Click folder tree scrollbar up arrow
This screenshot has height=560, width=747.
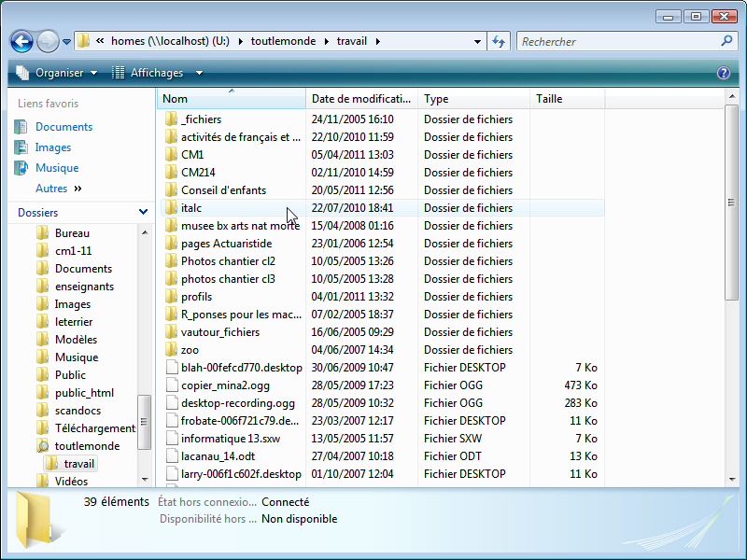point(145,232)
